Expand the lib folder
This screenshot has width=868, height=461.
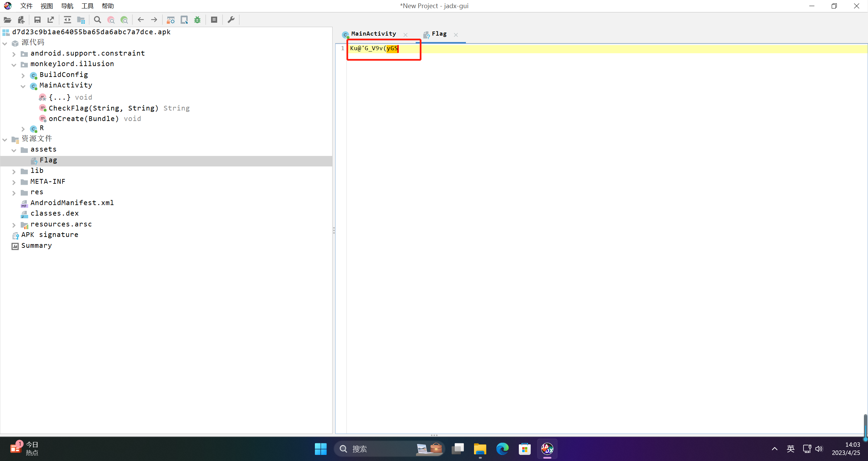click(x=14, y=172)
